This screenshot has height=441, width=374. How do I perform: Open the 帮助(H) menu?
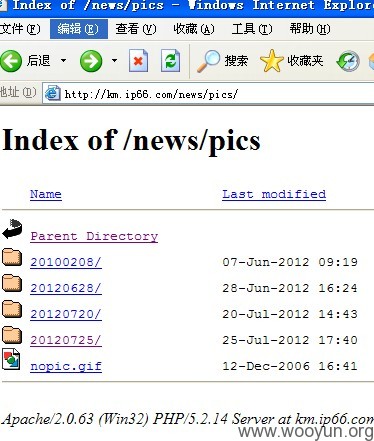pyautogui.click(x=310, y=29)
